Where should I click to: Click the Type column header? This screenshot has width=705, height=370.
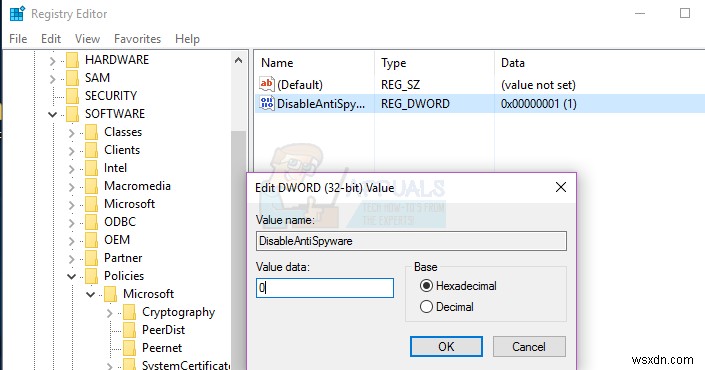434,63
